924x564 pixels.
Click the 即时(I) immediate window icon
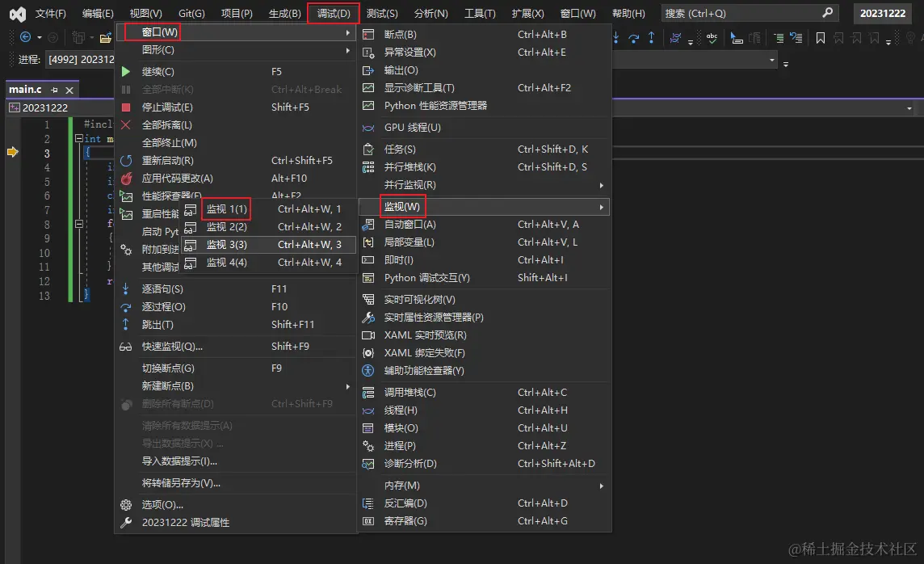(368, 260)
